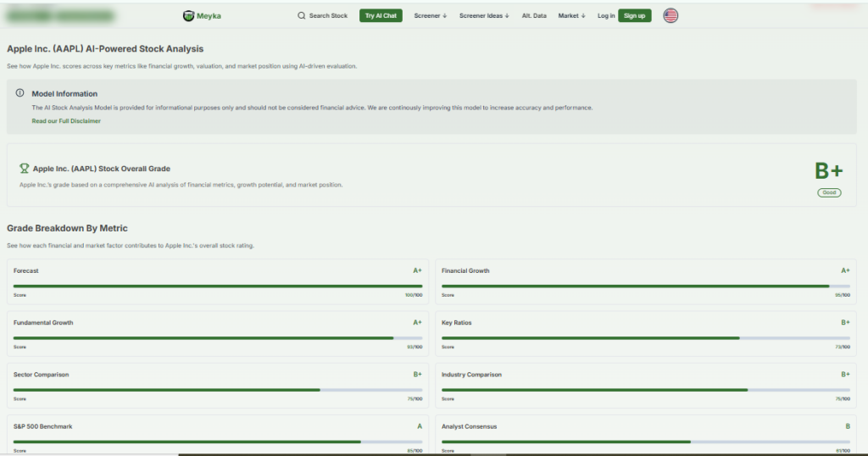Click the US flag language icon
Screen dimensions: 868x456
[x=670, y=15]
